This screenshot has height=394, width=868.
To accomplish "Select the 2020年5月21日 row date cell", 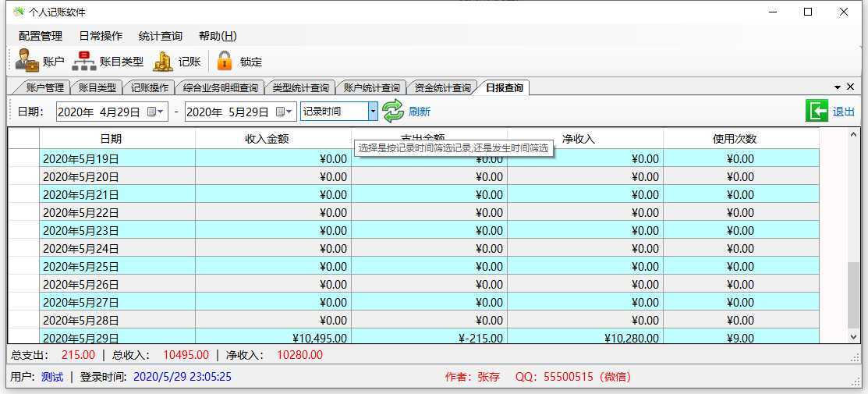I will tap(117, 194).
